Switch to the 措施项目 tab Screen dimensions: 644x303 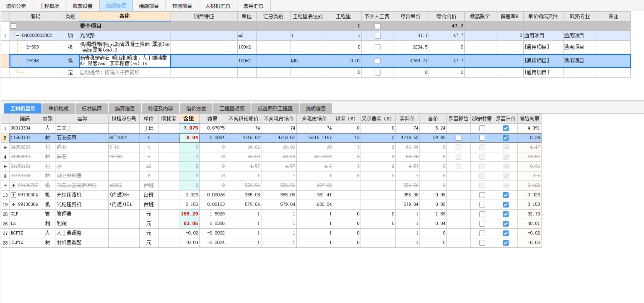[149, 6]
